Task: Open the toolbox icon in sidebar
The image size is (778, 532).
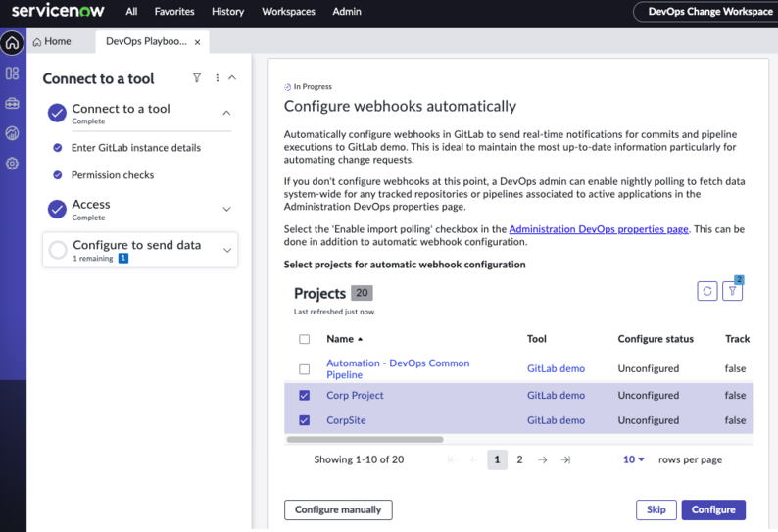Action: (x=13, y=103)
